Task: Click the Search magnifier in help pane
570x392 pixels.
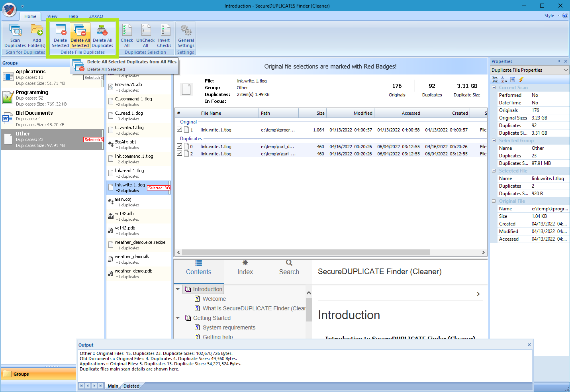Action: (x=289, y=263)
